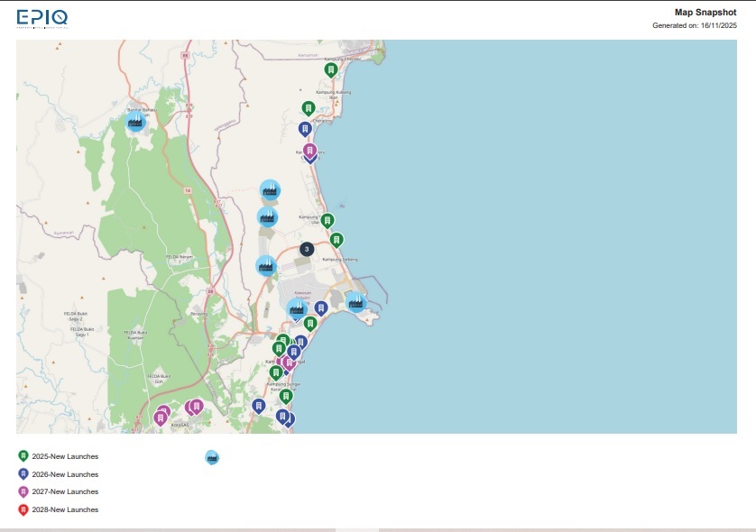Click the 2025-New Launches legend label
756x532 pixels.
click(65, 456)
